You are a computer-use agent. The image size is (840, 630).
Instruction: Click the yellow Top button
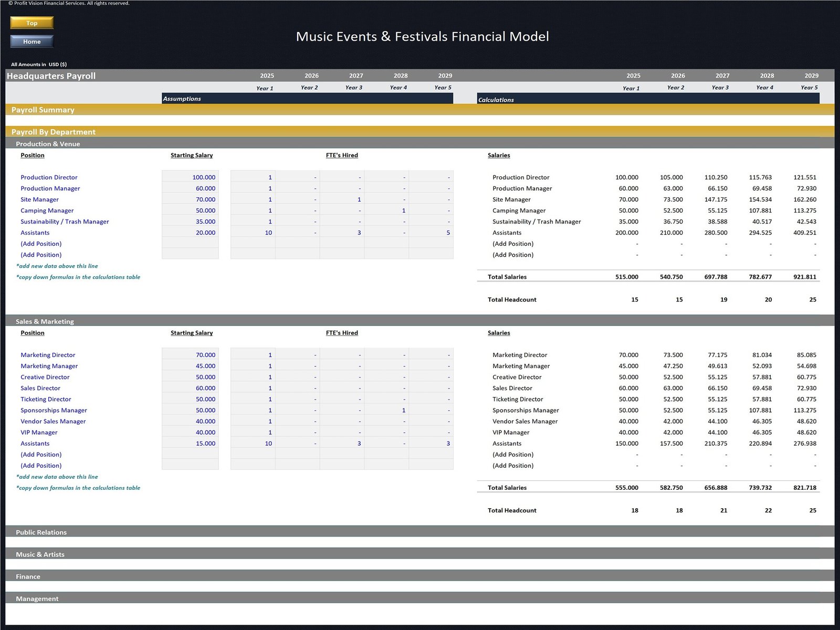pyautogui.click(x=31, y=23)
